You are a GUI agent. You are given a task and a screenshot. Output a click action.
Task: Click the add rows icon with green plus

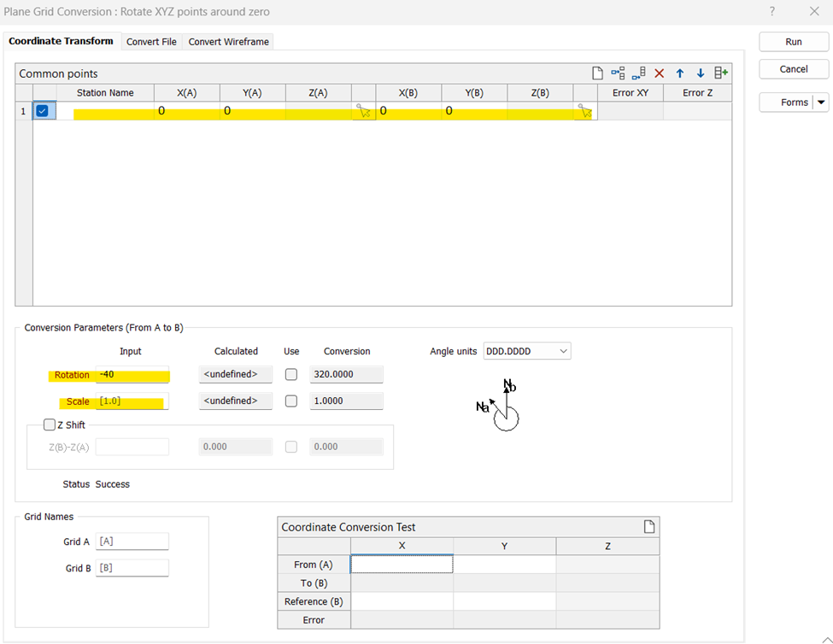721,73
